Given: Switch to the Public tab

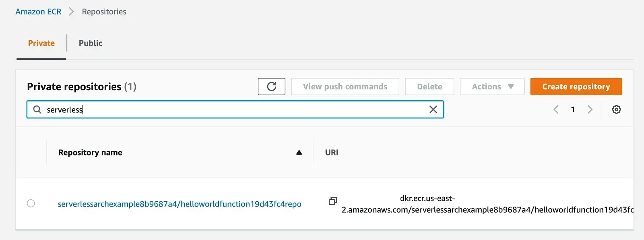Looking at the screenshot, I should click(x=91, y=43).
